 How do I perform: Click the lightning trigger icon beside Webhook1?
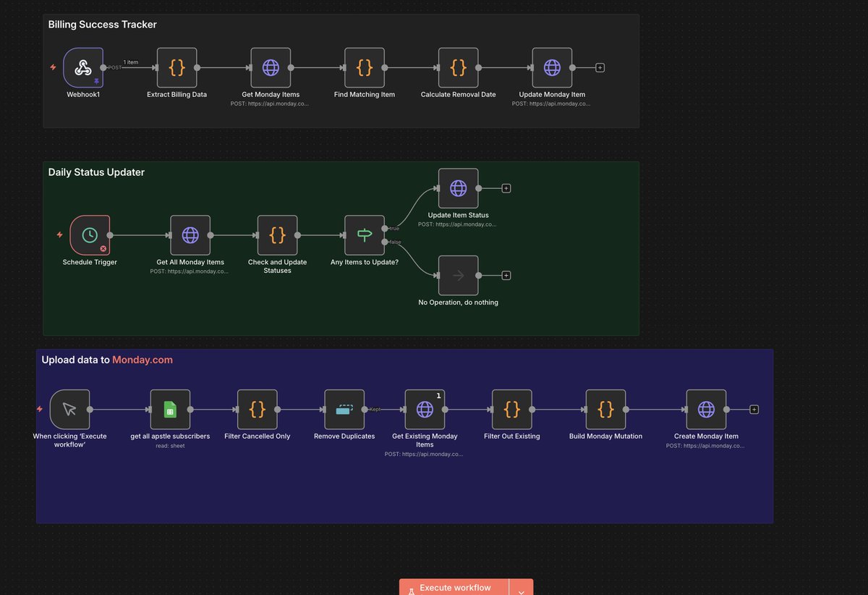point(53,67)
